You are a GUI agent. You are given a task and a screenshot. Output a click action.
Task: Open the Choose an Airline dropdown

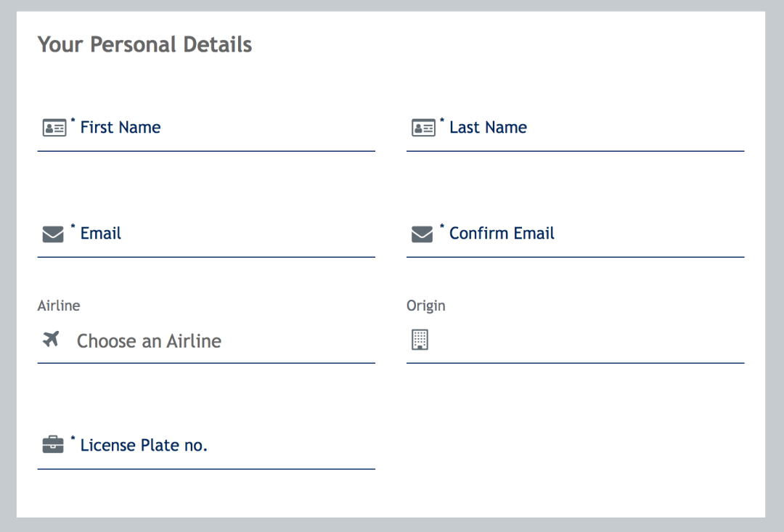point(206,341)
